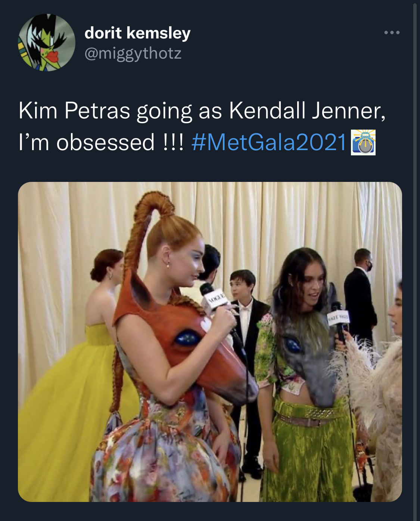Image resolution: width=420 pixels, height=521 pixels.
Task: Open the three-dot more options menu
Action: 392,33
